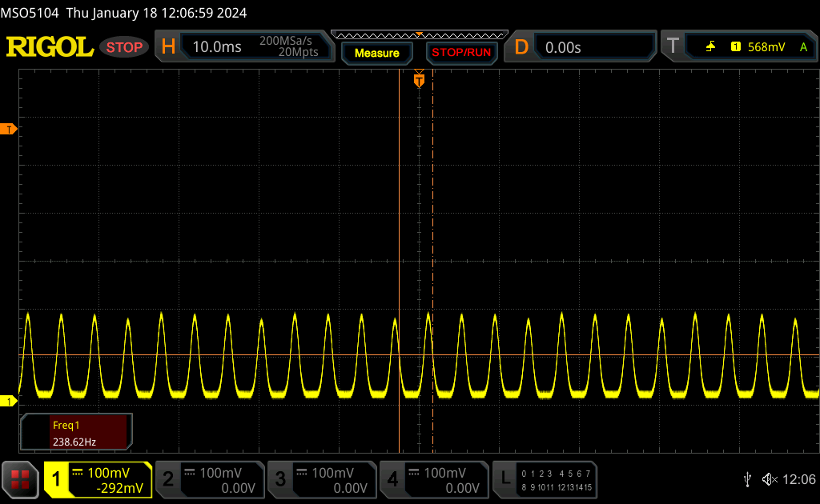Open trigger level 568mV settings
Screen dimensions: 820x504
pyautogui.click(x=766, y=47)
